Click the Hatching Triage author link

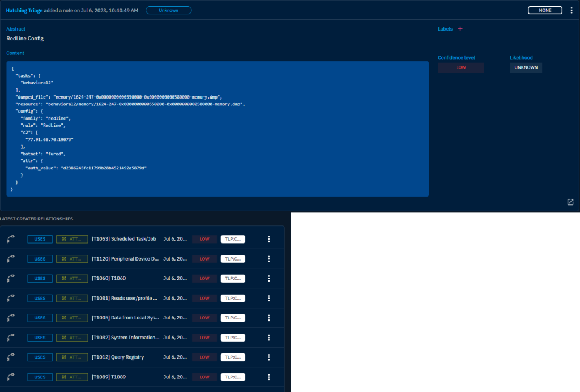pos(24,10)
